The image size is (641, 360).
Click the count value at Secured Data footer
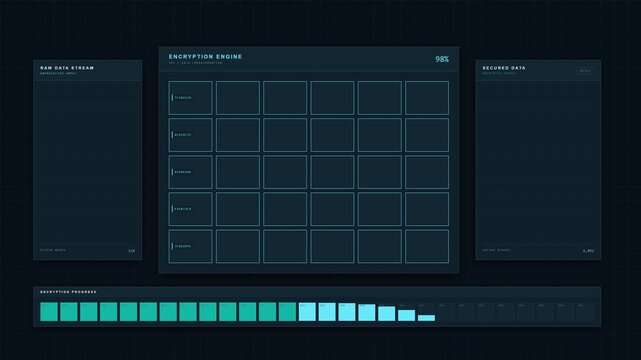click(x=588, y=250)
